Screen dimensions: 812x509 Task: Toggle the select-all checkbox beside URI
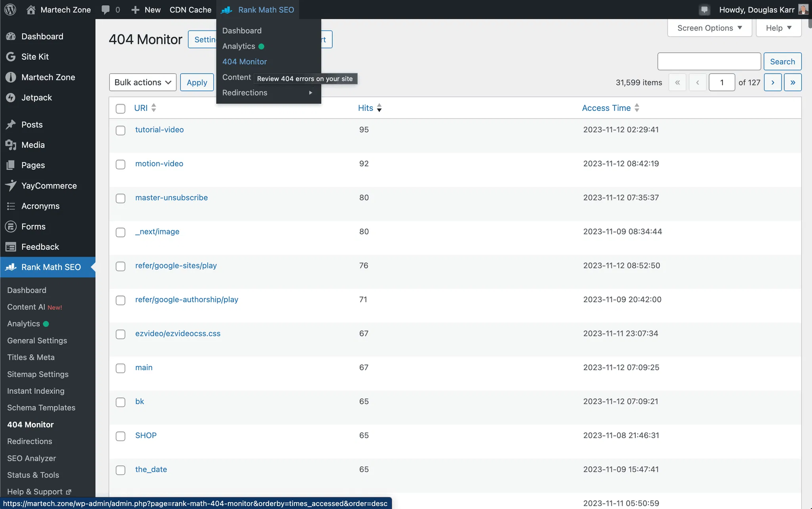tap(121, 109)
